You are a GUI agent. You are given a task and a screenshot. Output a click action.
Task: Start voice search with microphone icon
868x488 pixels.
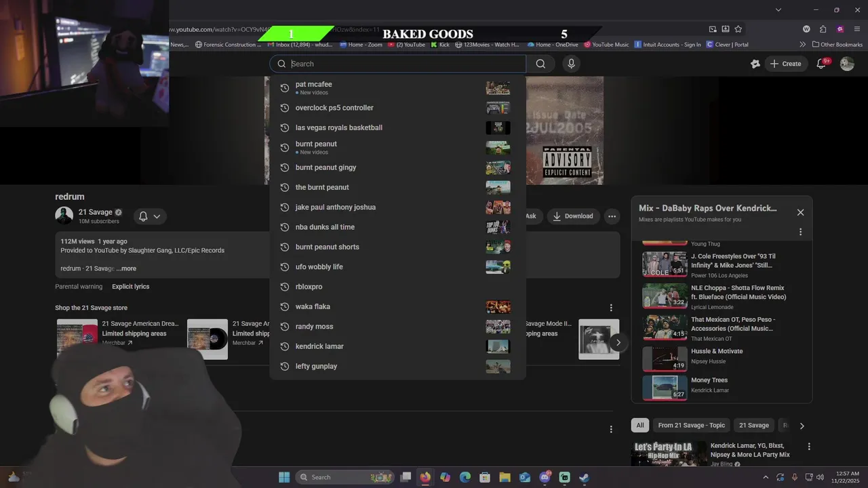coord(571,64)
